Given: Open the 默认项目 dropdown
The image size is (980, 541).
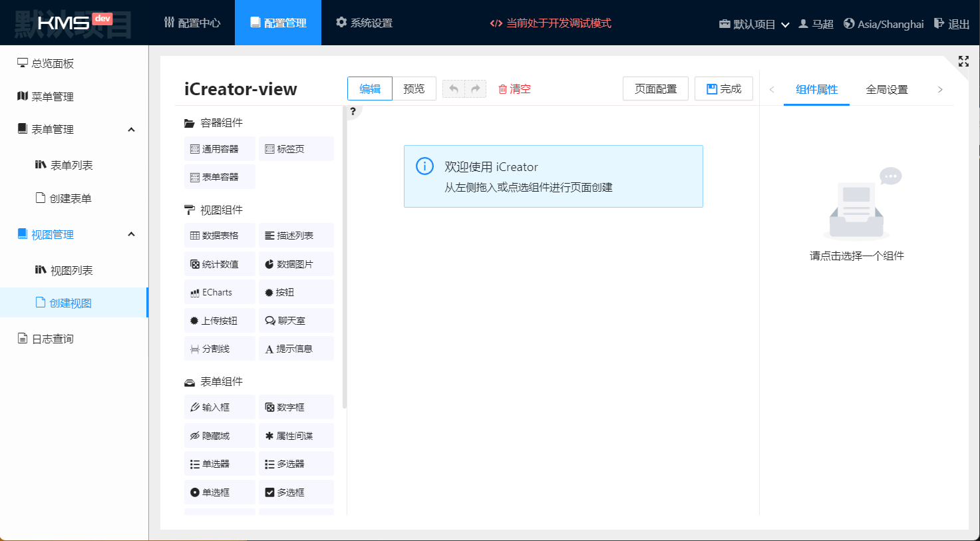Looking at the screenshot, I should coord(754,24).
